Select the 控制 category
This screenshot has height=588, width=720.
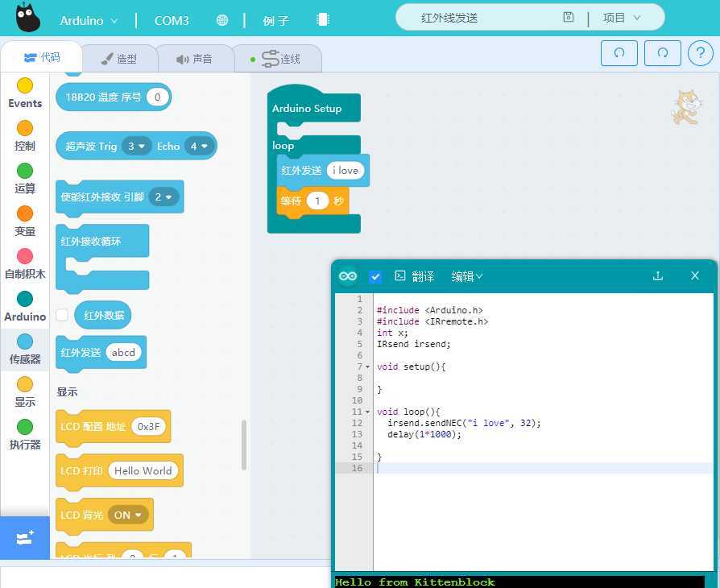(25, 136)
